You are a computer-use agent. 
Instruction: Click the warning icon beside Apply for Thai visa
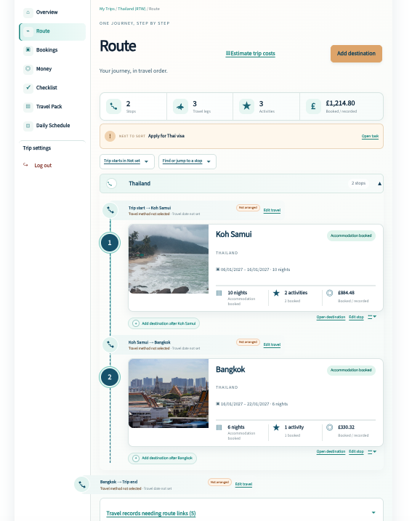point(110,136)
